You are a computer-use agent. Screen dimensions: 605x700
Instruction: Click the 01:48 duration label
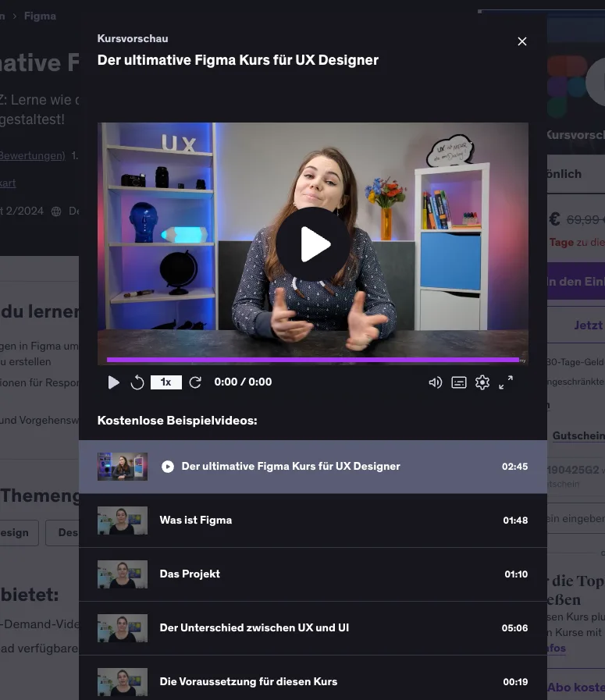[515, 521]
